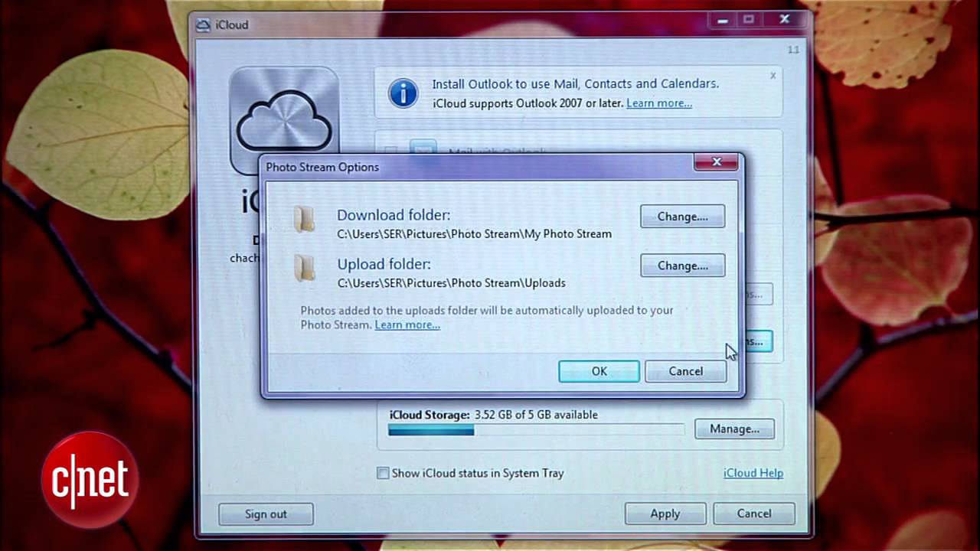Click the large iCloud cloud logo
Viewport: 980px width, 551px height.
point(284,121)
